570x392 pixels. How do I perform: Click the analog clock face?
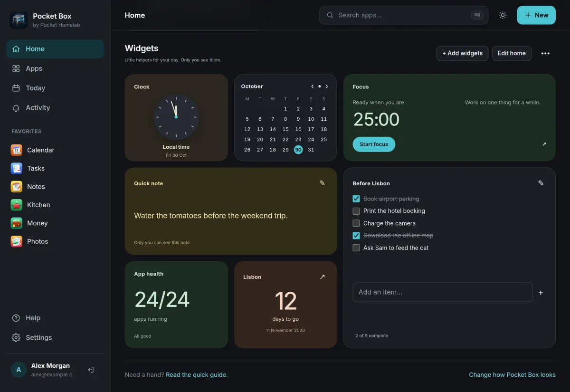tap(176, 117)
